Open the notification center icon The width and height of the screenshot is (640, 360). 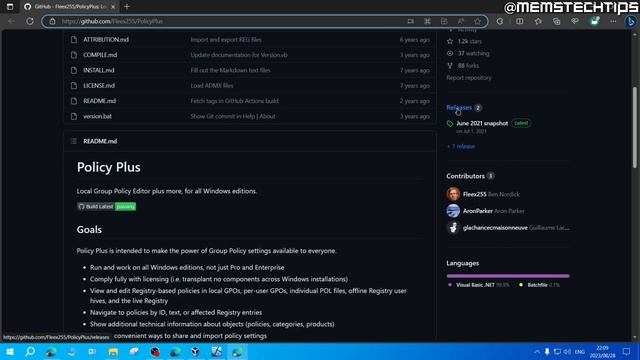click(x=627, y=351)
